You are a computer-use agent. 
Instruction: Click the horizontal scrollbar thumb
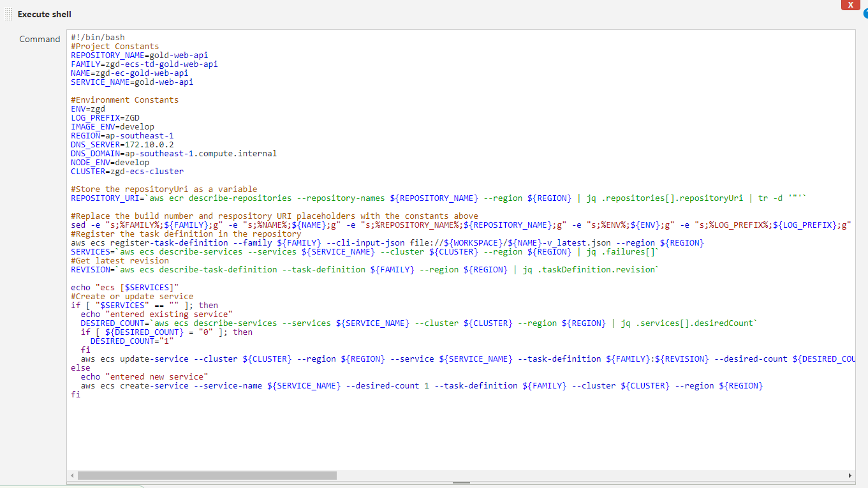(x=207, y=475)
